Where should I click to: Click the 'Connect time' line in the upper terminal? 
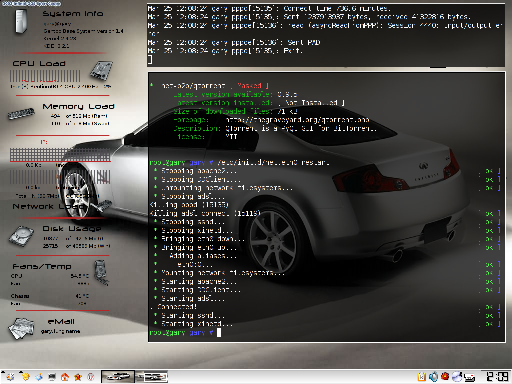point(269,8)
